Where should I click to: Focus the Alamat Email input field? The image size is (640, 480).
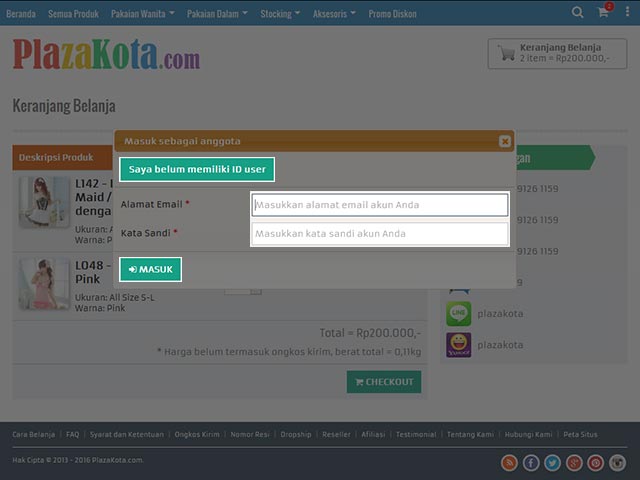point(379,205)
